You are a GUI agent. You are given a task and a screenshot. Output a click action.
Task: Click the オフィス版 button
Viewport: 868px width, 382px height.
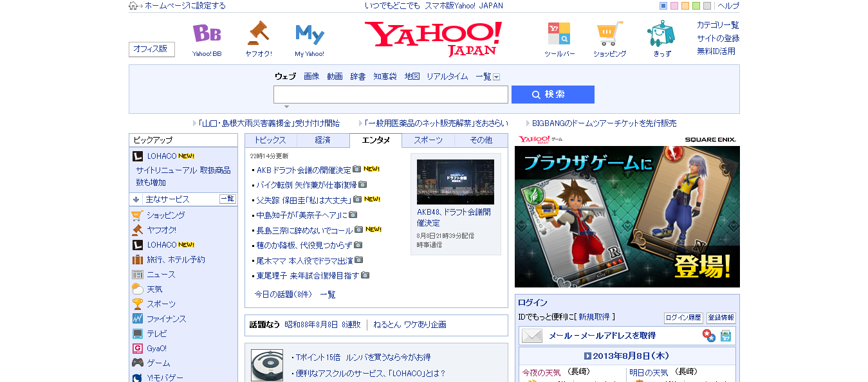pyautogui.click(x=152, y=50)
